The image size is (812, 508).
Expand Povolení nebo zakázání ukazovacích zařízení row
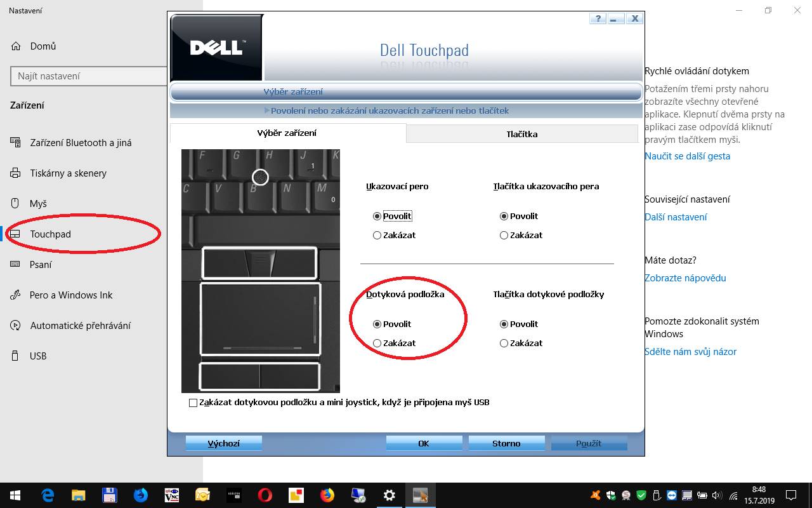pos(406,110)
